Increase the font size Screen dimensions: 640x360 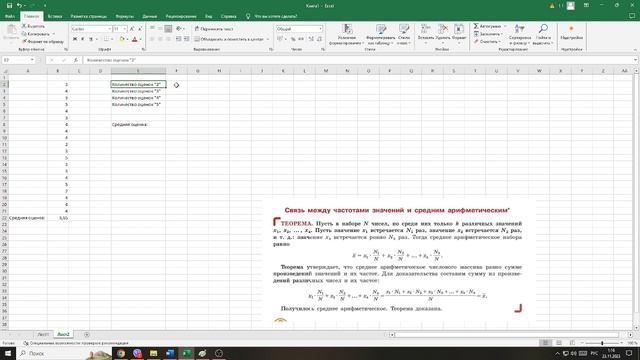(x=132, y=29)
